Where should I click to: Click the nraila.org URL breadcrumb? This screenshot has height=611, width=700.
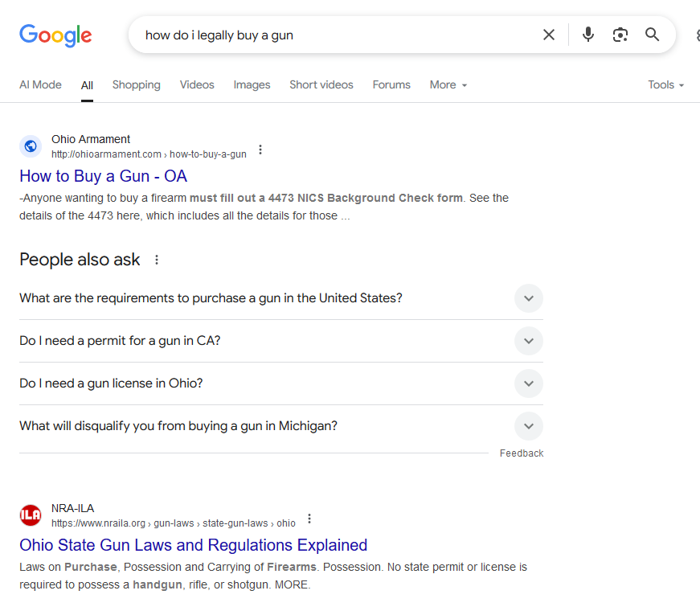(x=174, y=523)
